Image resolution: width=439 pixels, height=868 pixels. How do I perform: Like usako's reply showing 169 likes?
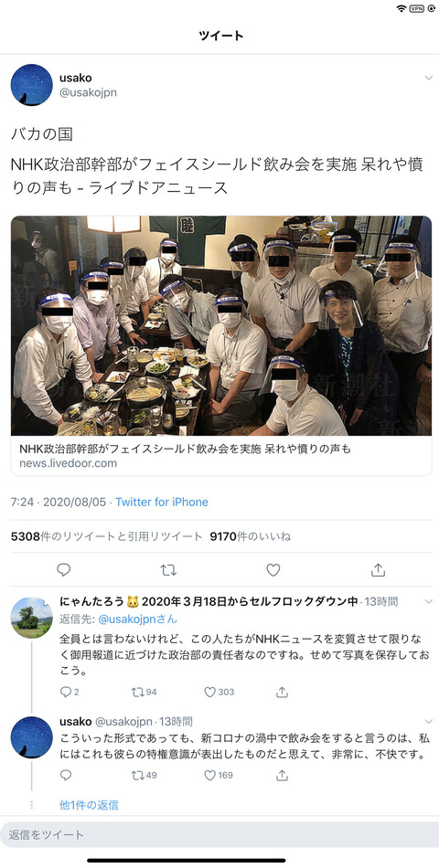pos(219,775)
